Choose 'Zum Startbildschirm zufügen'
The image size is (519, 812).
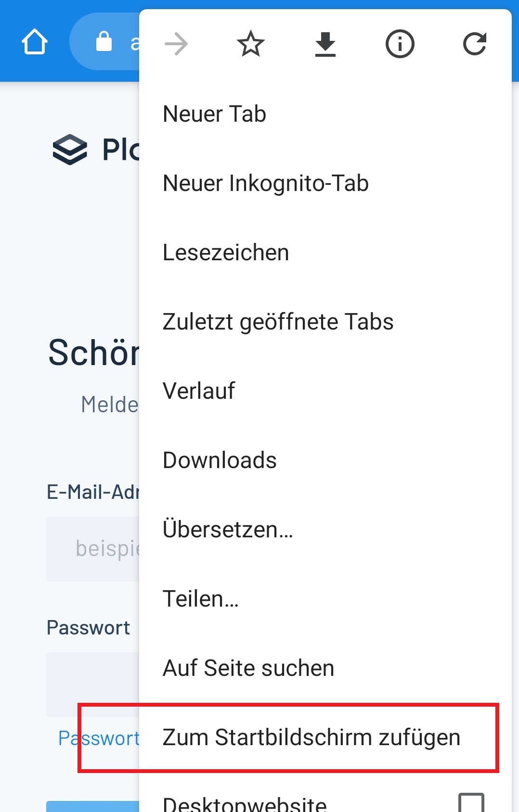pyautogui.click(x=311, y=737)
